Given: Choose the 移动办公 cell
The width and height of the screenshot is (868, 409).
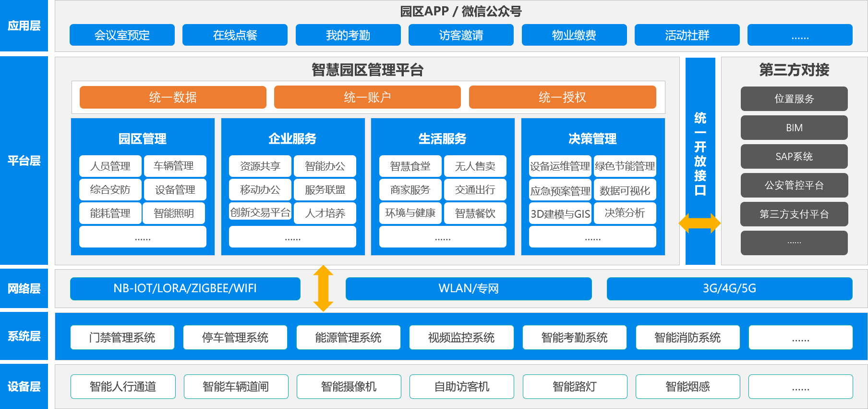Looking at the screenshot, I should coord(260,189).
